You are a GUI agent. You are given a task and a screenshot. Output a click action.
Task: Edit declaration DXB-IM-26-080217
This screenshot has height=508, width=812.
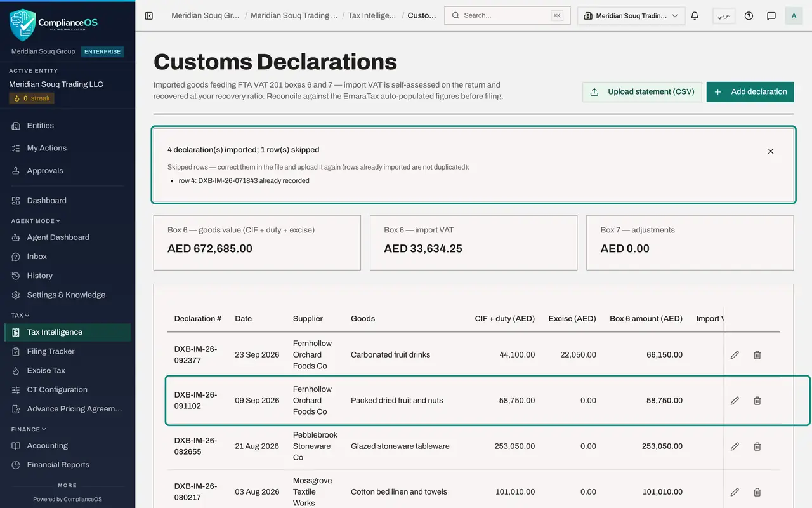[735, 492]
